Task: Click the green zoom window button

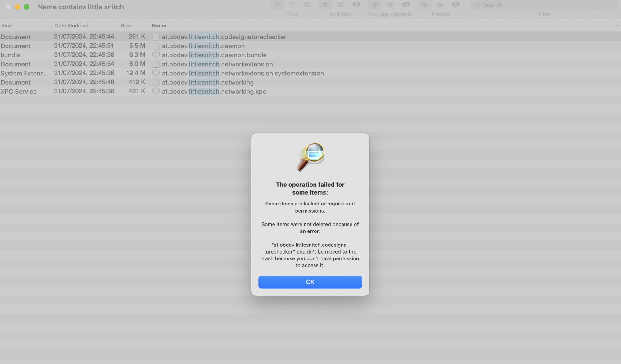Action: pos(26,7)
